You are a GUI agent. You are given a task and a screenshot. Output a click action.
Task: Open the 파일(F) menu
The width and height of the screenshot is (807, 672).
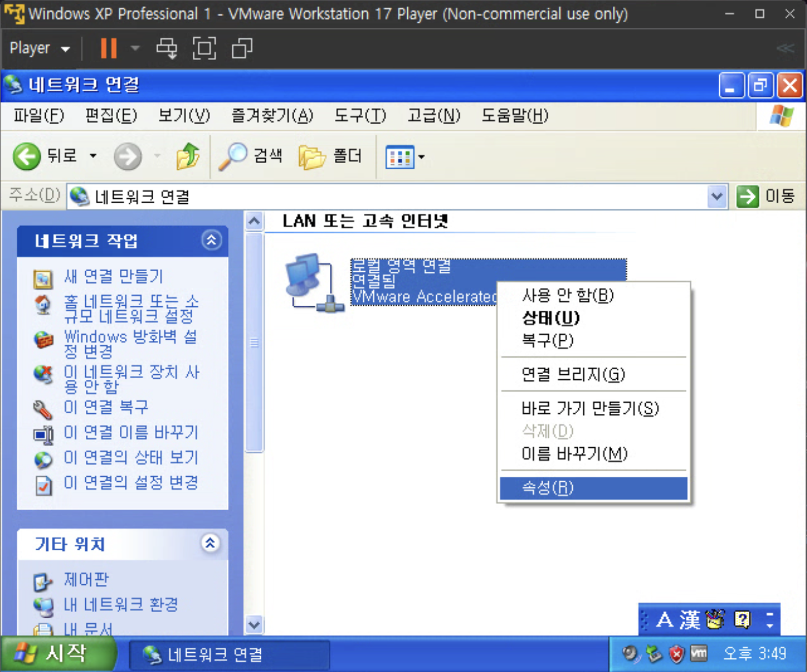(39, 115)
